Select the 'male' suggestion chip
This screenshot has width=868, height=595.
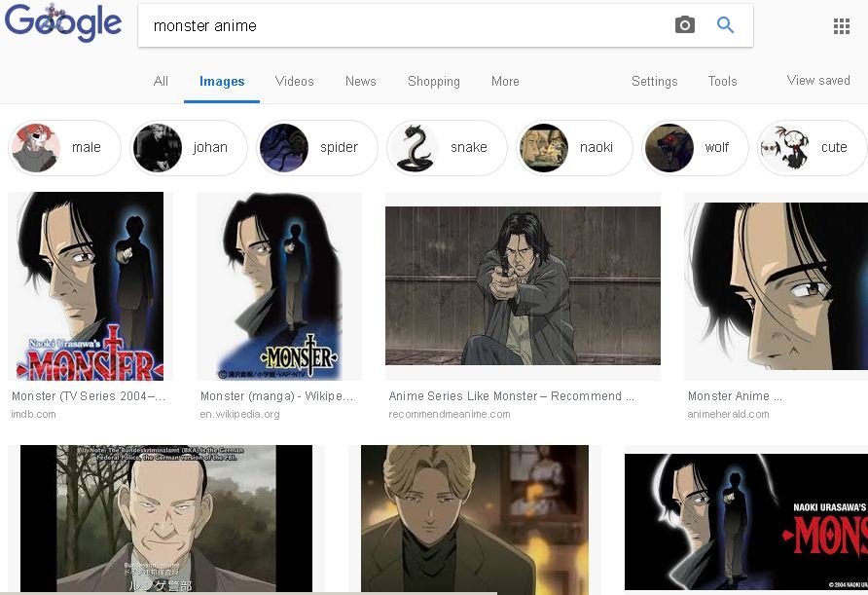(64, 148)
